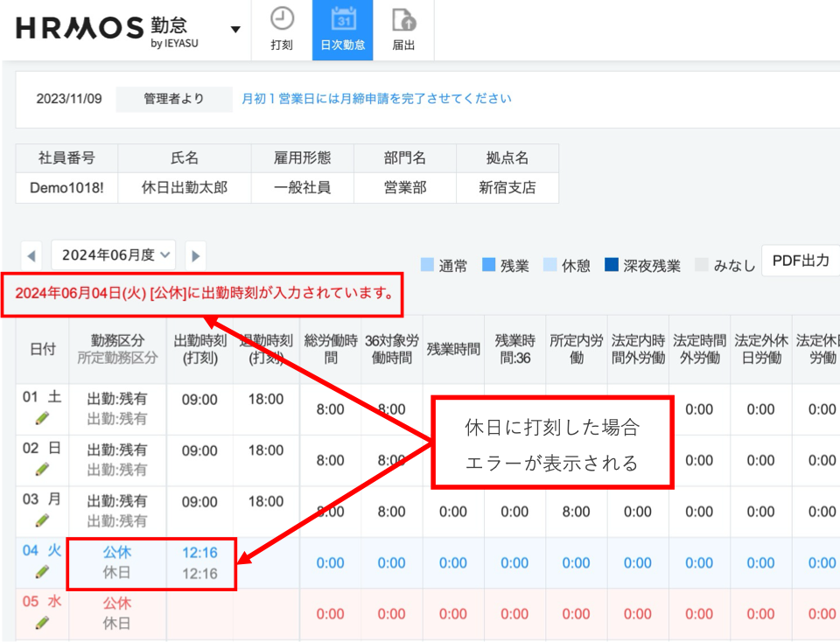
Task: Edit day 01 土 with pencil icon
Action: pos(42,419)
